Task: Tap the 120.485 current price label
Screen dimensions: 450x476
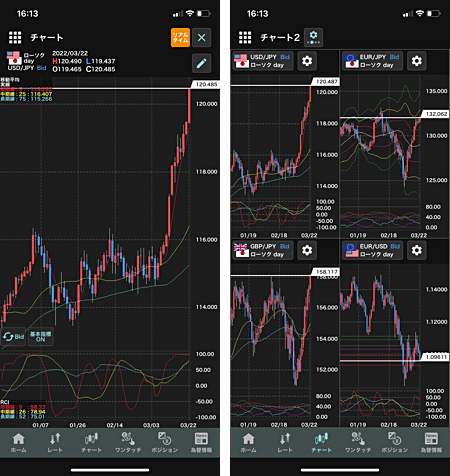Action: pos(205,84)
